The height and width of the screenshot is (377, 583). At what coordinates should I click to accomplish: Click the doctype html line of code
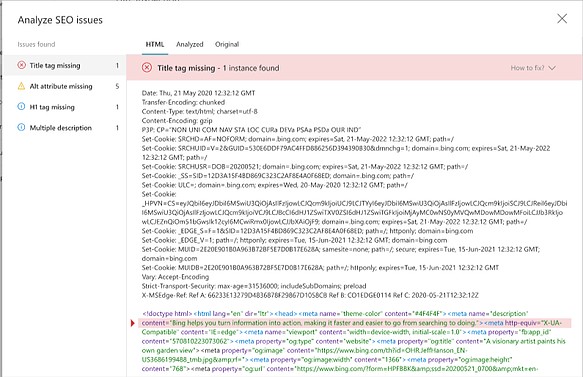[335, 314]
